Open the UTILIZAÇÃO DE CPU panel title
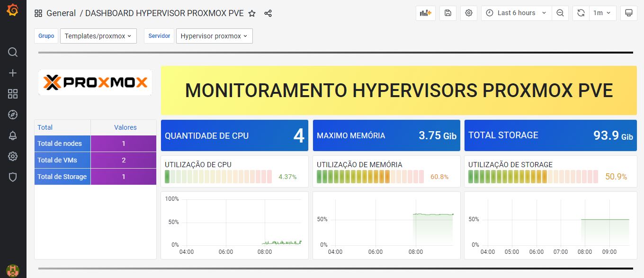This screenshot has height=278, width=644. tap(198, 165)
